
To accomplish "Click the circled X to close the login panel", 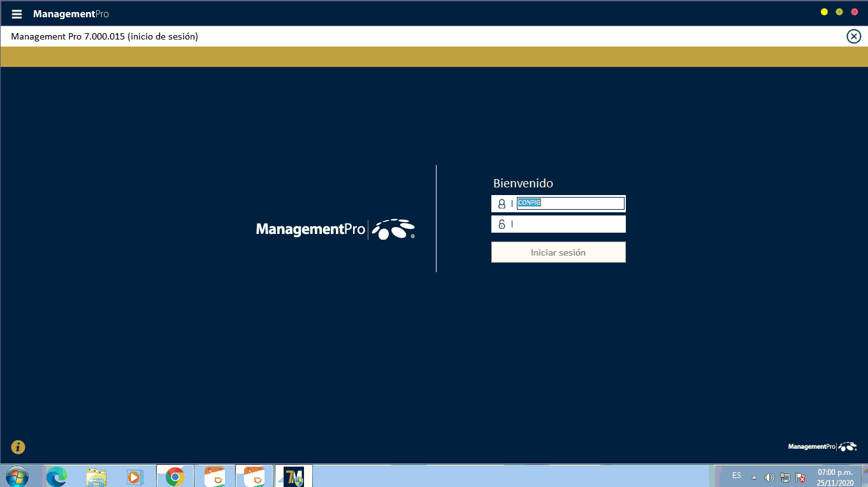I will point(853,36).
